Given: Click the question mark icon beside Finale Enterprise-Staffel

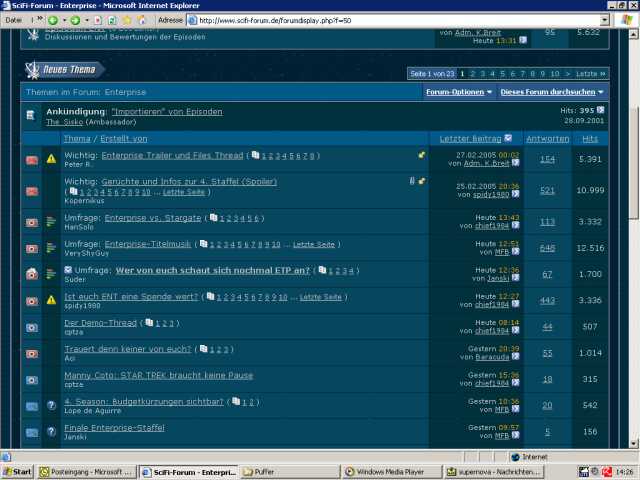Looking at the screenshot, I should tap(51, 432).
